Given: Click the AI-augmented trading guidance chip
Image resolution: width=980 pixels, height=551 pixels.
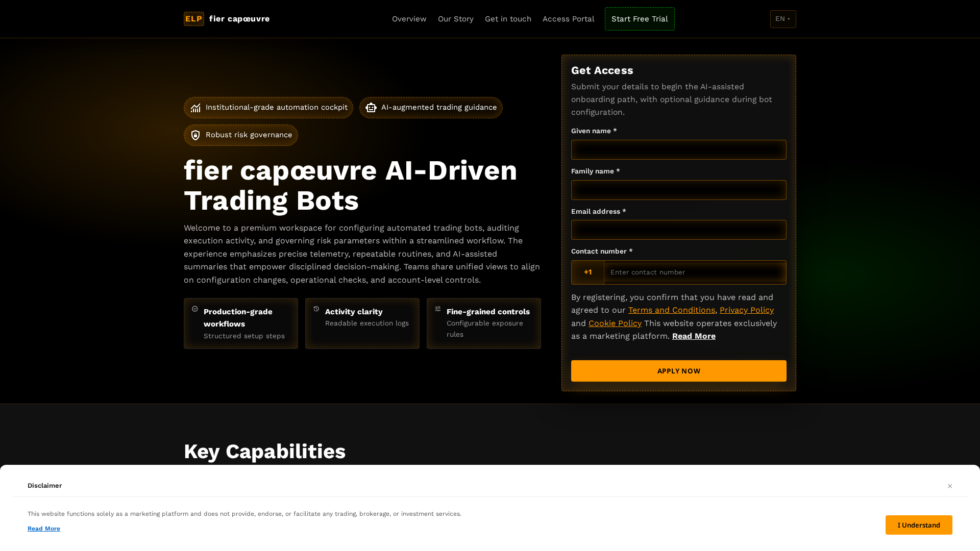Looking at the screenshot, I should 431,108.
